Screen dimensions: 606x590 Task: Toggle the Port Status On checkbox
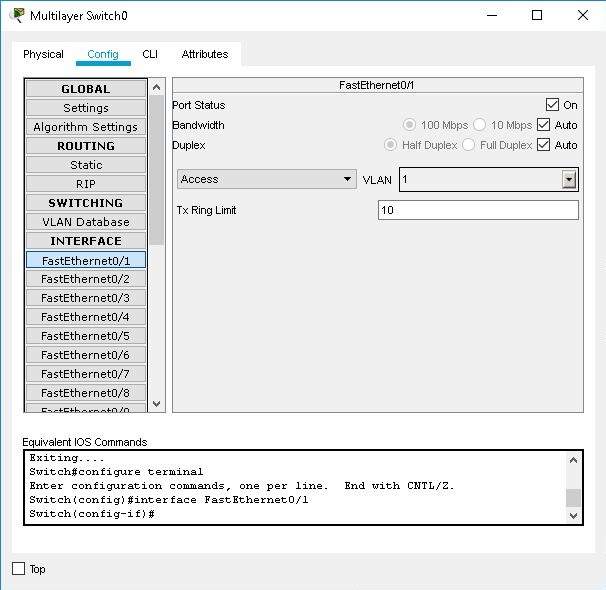tap(552, 105)
